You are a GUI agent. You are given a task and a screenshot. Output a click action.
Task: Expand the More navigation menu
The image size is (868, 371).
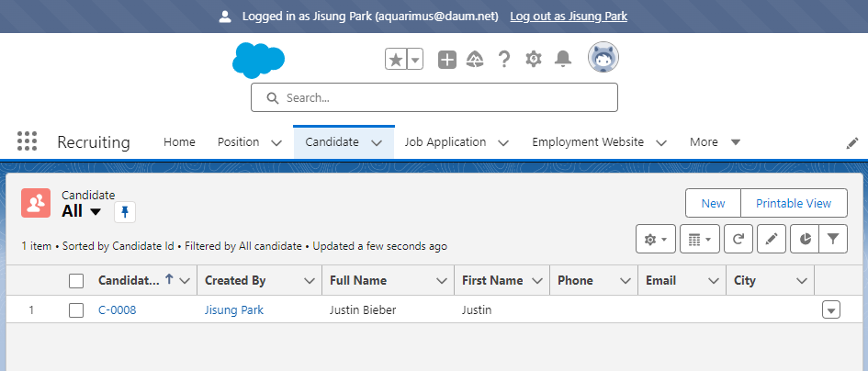pos(716,142)
